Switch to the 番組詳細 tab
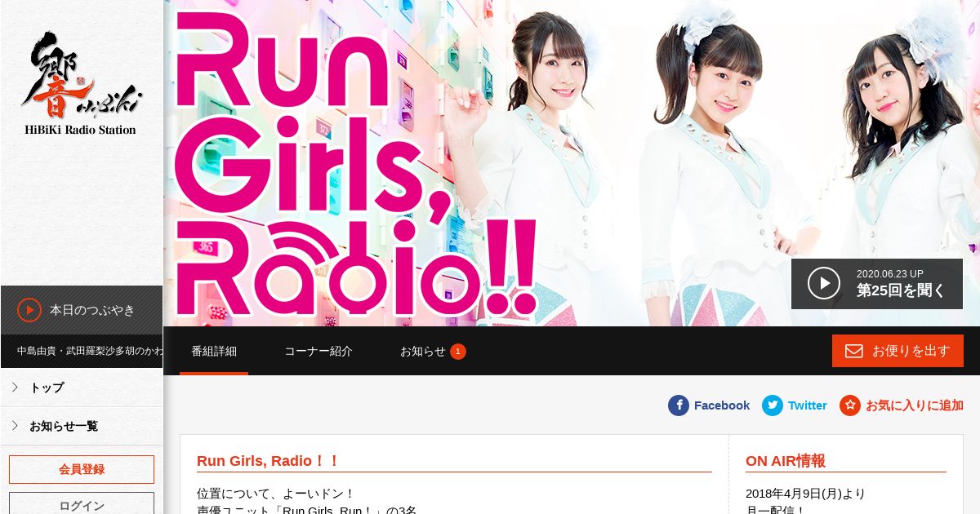The width and height of the screenshot is (980, 514). click(x=214, y=351)
